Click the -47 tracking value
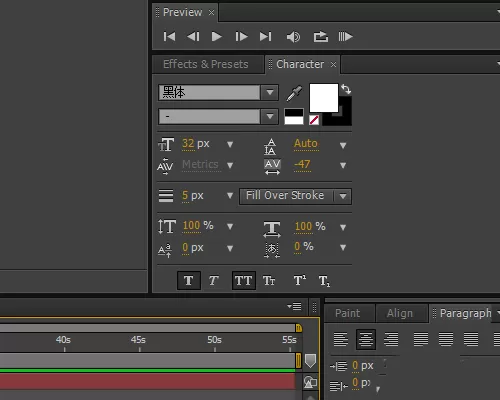 tap(302, 164)
